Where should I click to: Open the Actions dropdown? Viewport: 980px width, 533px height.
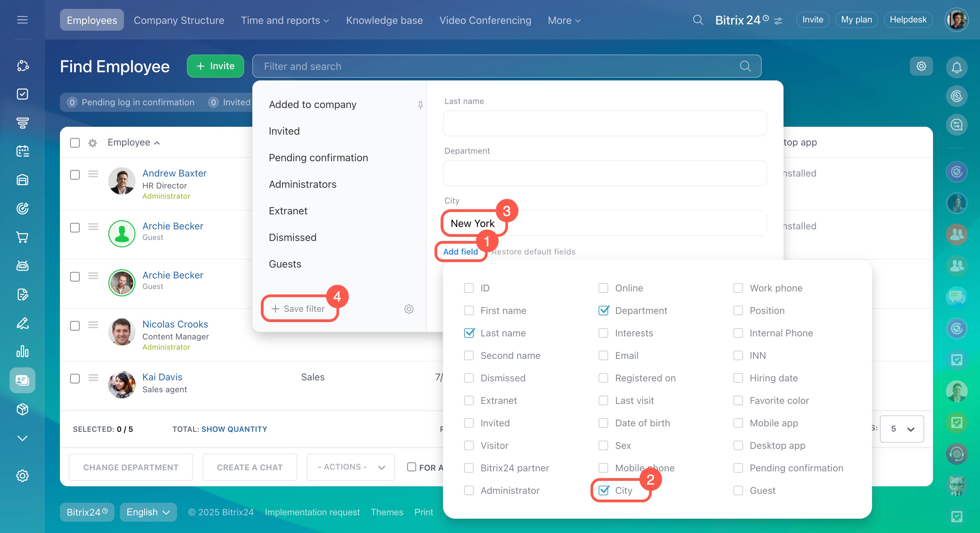coord(350,467)
